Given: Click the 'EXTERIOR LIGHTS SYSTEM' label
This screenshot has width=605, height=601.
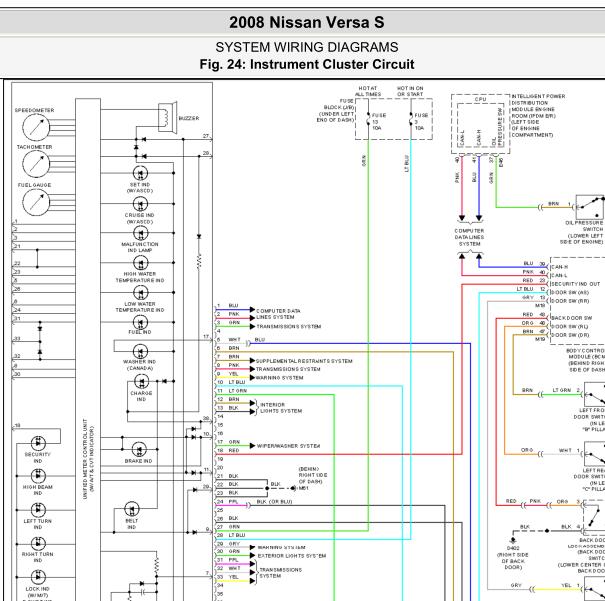Looking at the screenshot, I should 292,556.
